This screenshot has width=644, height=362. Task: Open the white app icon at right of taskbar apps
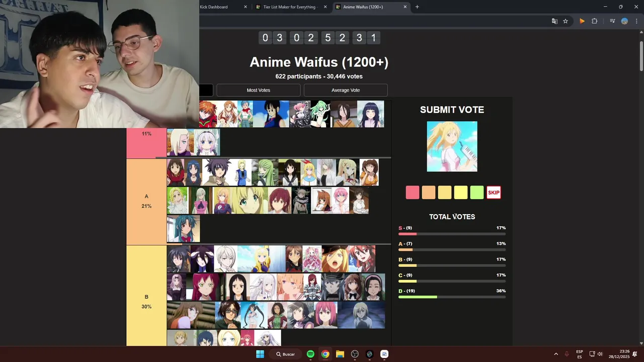pos(384,354)
